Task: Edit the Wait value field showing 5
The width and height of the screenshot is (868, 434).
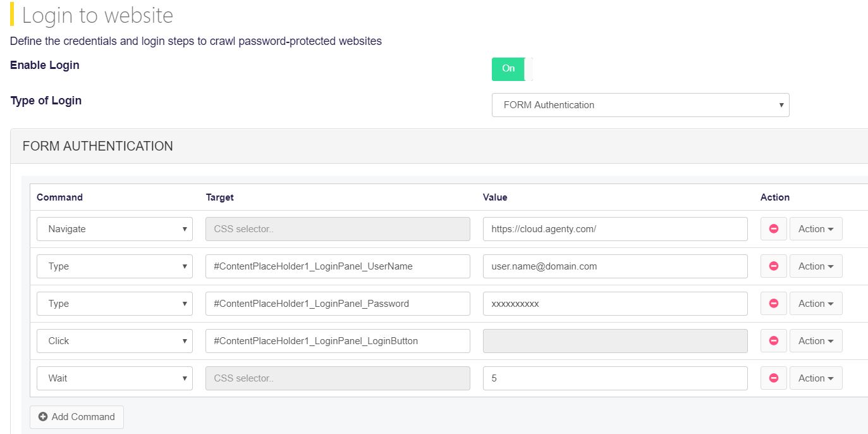Action: click(615, 378)
